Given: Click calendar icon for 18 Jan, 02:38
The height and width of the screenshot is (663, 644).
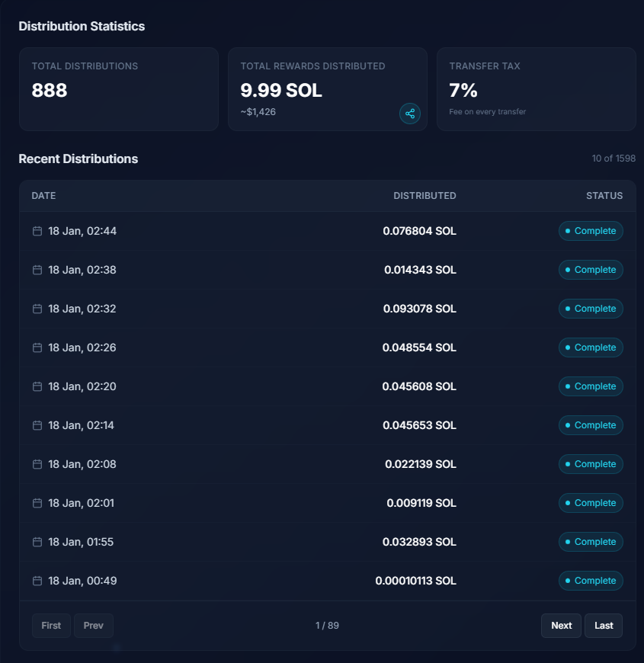Looking at the screenshot, I should tap(37, 270).
